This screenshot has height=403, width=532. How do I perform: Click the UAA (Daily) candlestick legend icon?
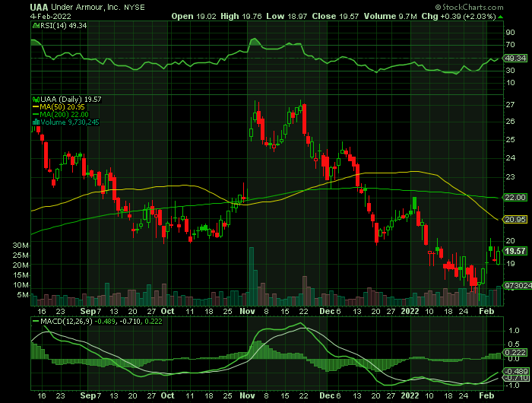click(x=34, y=100)
